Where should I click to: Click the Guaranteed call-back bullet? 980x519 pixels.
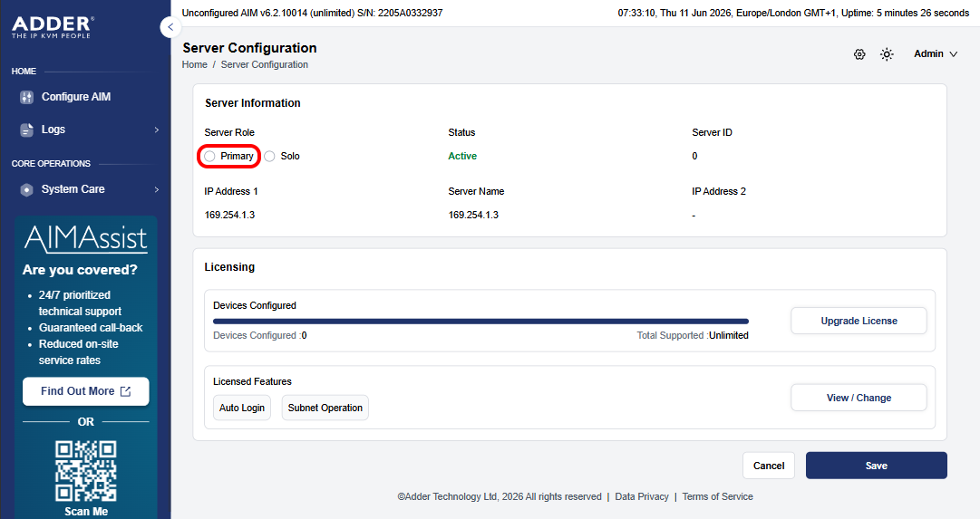(91, 328)
